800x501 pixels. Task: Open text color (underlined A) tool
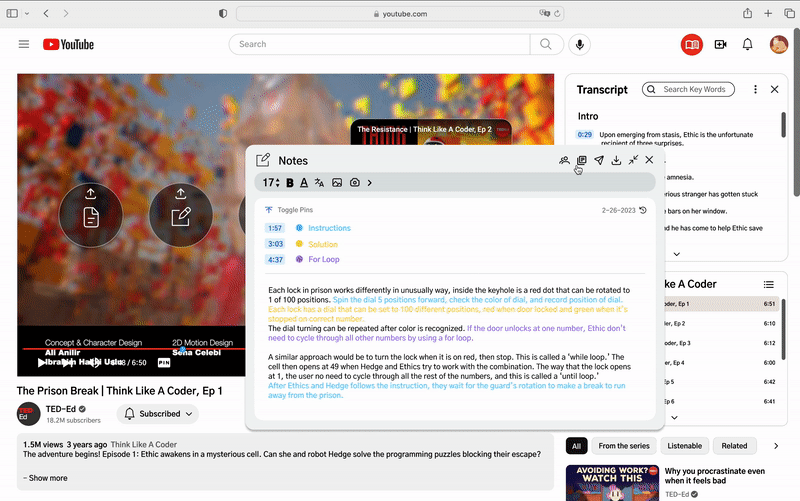pos(304,183)
